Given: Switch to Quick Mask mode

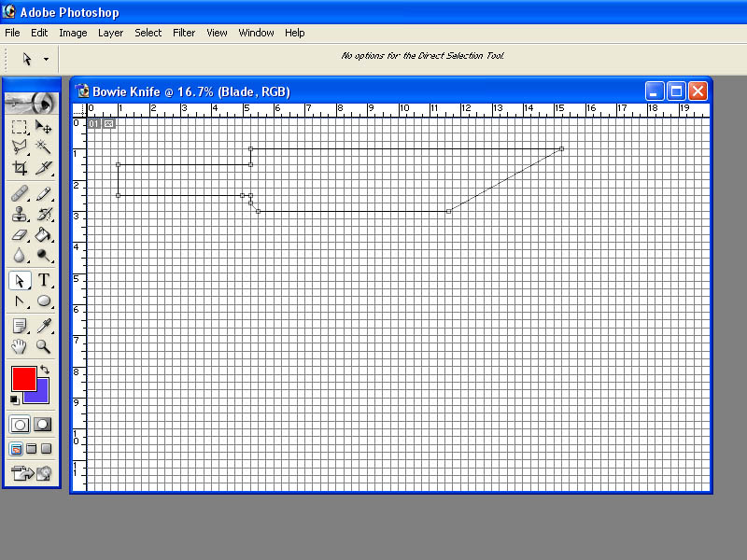Looking at the screenshot, I should [43, 425].
